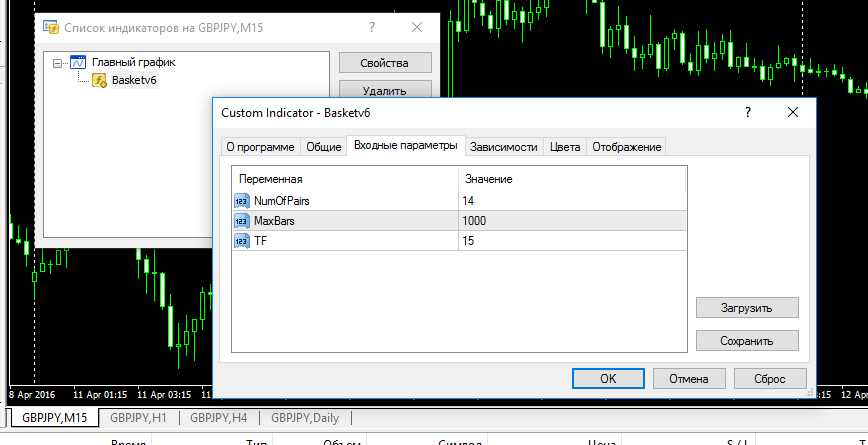Click the Удалить button
This screenshot has width=868, height=445.
385,90
